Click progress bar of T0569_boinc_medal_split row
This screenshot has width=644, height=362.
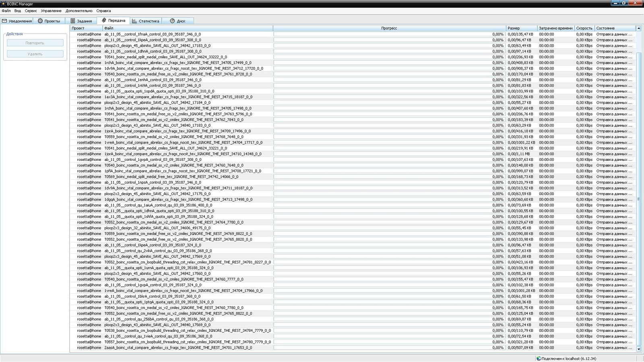pos(389,177)
